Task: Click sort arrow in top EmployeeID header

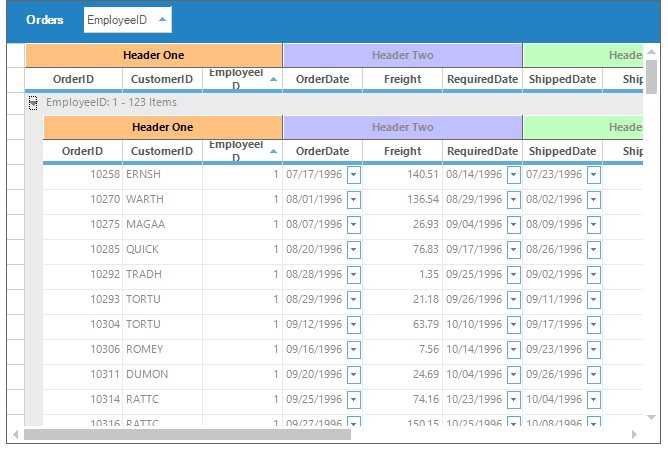Action: pos(274,79)
